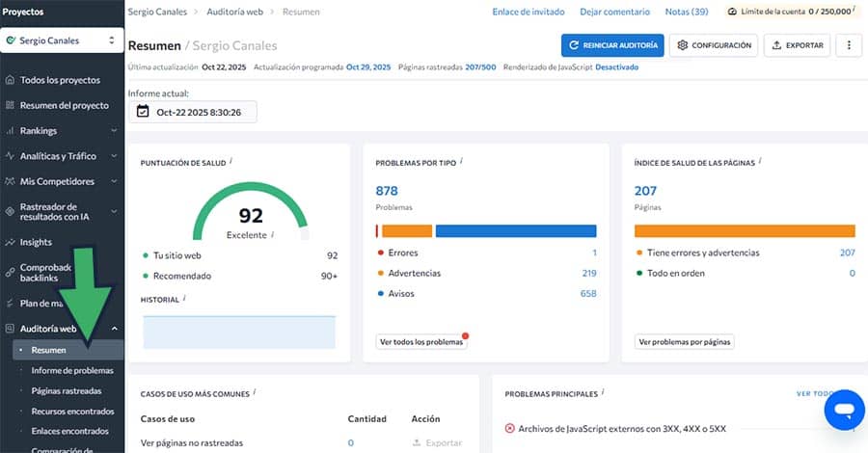Click Ver todos los problemas button
This screenshot has height=453, width=868.
point(420,342)
